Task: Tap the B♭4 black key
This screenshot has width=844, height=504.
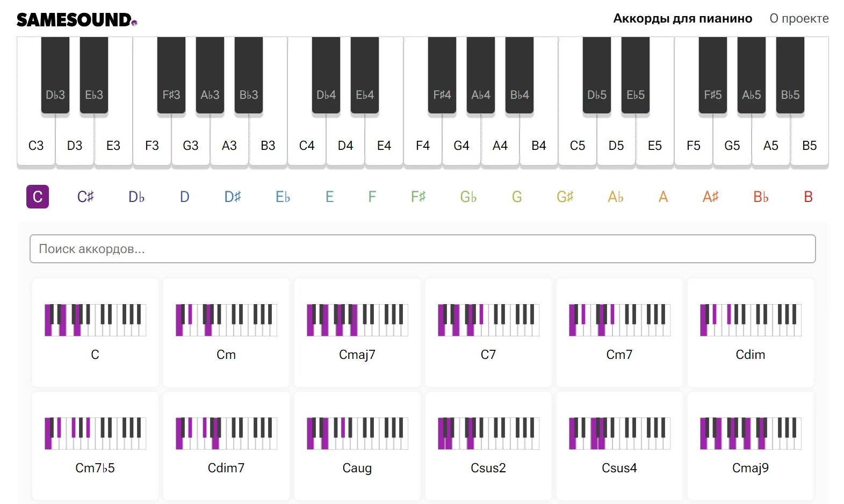Action: (x=520, y=75)
